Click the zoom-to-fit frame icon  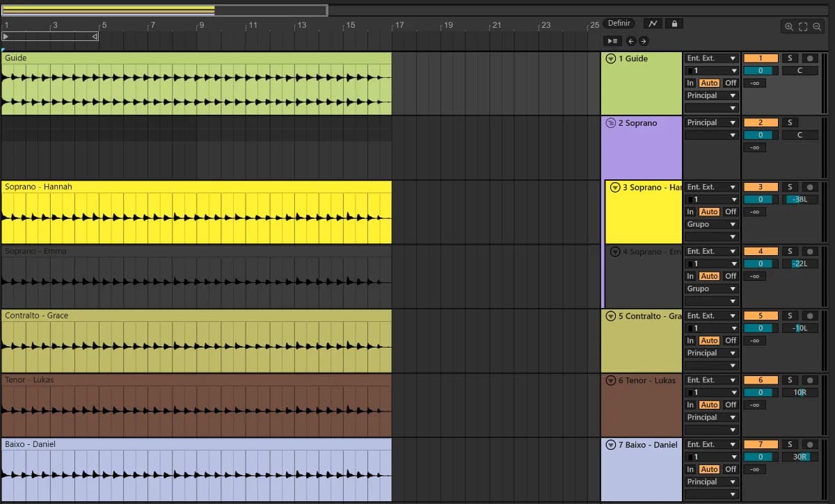[x=803, y=26]
